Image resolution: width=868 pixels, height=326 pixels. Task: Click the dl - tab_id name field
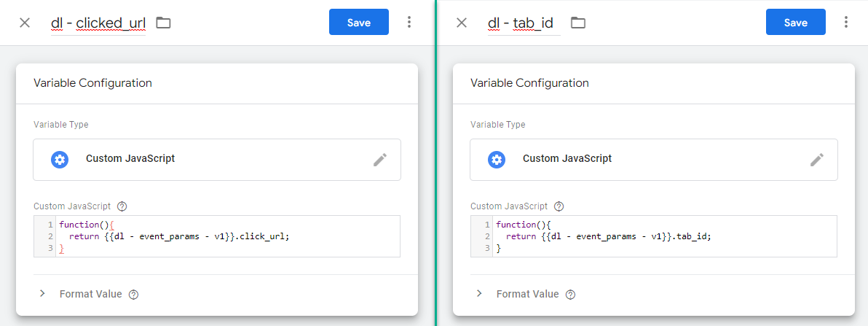pyautogui.click(x=523, y=23)
